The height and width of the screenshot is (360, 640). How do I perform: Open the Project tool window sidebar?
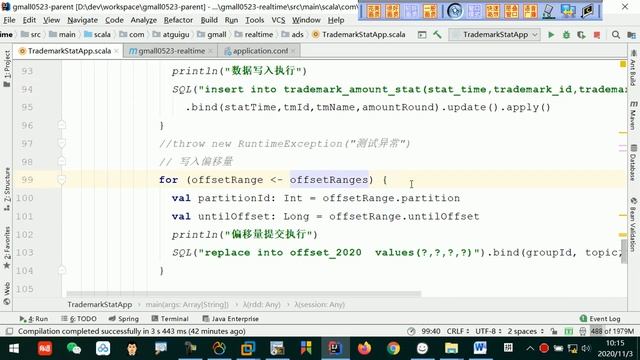(7, 69)
